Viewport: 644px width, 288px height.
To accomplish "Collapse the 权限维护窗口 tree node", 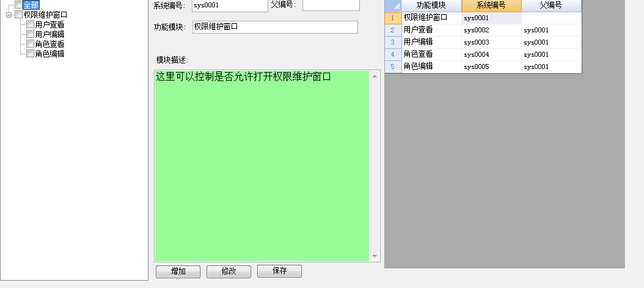I will pos(9,15).
